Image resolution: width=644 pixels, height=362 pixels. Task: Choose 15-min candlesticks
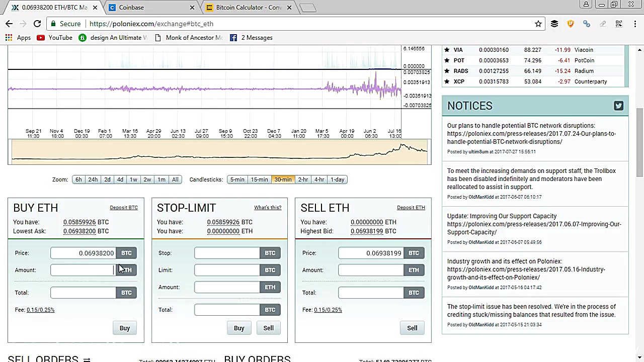coord(260,179)
